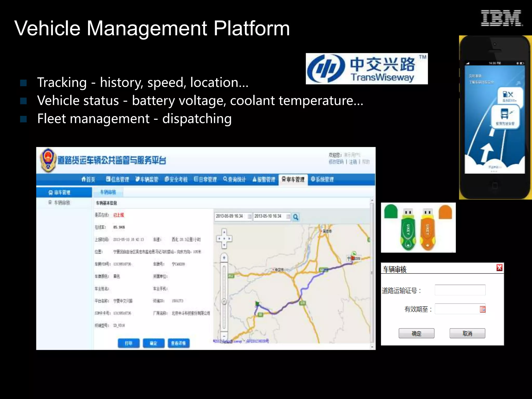
Task: Click the end date field 2013-05-10 16:34
Action: click(x=272, y=216)
